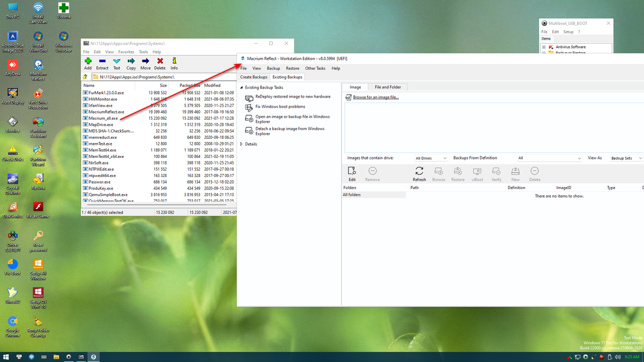Switch to the Create Backups tab
The image size is (644, 362).
point(254,77)
